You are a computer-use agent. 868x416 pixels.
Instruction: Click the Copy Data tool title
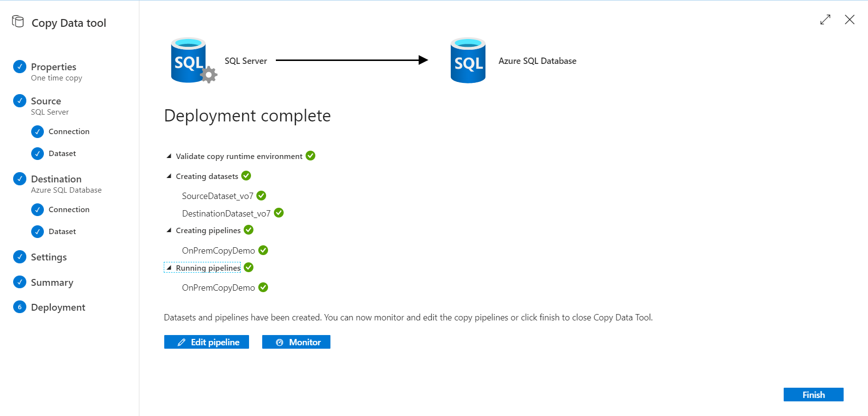click(69, 23)
